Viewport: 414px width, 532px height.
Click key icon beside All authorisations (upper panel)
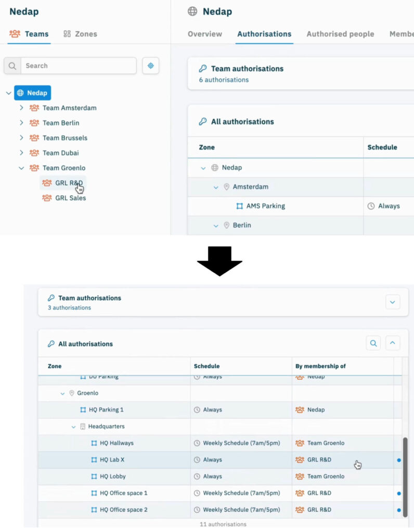tap(203, 122)
